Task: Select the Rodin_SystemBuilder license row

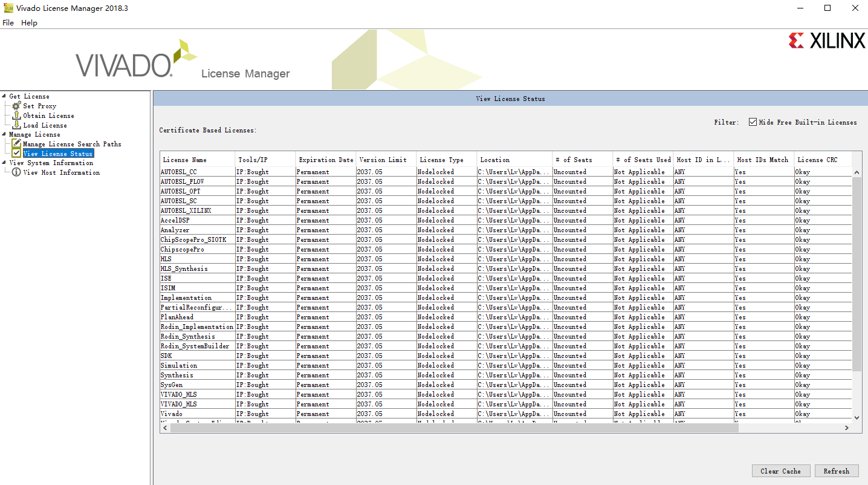Action: pyautogui.click(x=506, y=346)
